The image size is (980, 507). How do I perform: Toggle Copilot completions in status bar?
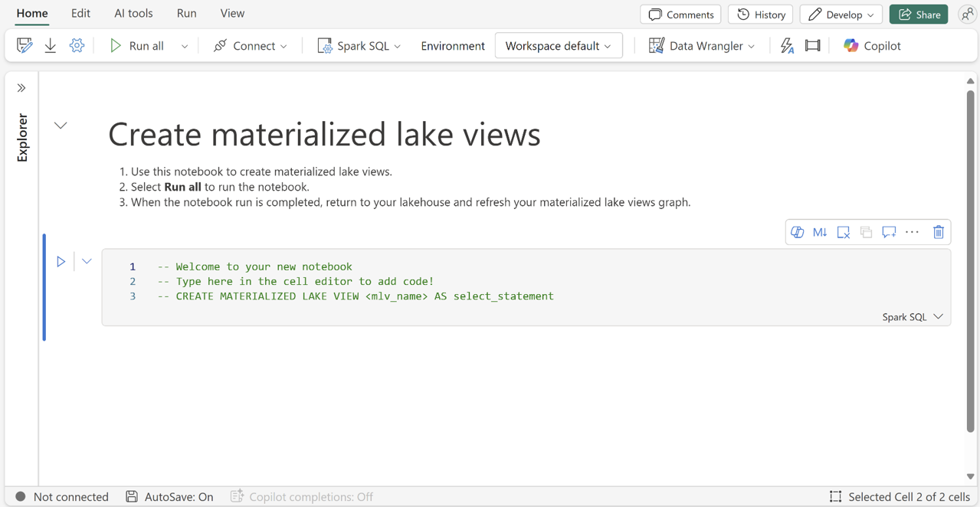pos(302,497)
